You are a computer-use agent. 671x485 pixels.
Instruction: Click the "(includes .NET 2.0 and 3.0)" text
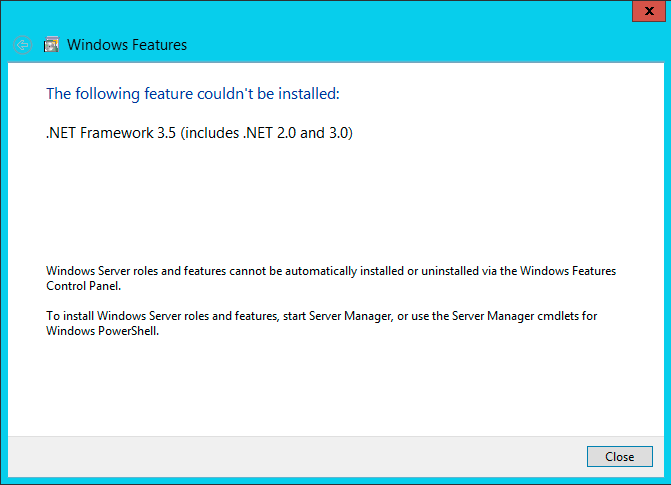pos(267,132)
